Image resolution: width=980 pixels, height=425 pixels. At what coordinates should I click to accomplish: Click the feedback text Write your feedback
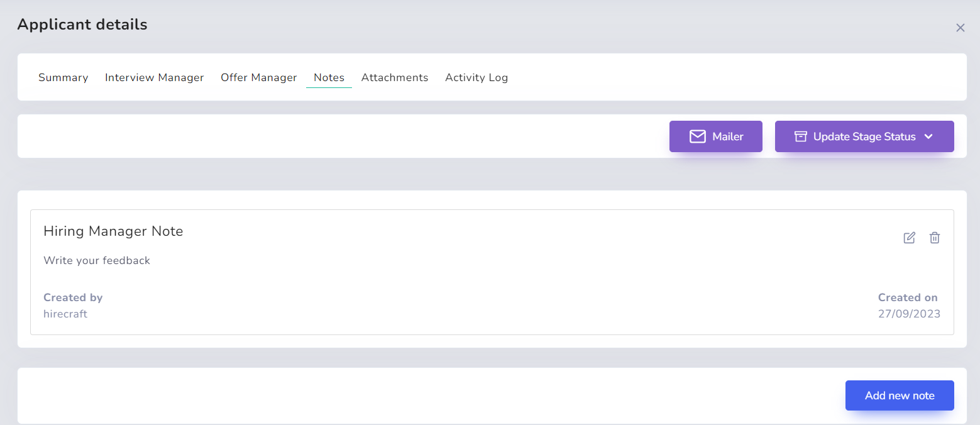pos(96,260)
